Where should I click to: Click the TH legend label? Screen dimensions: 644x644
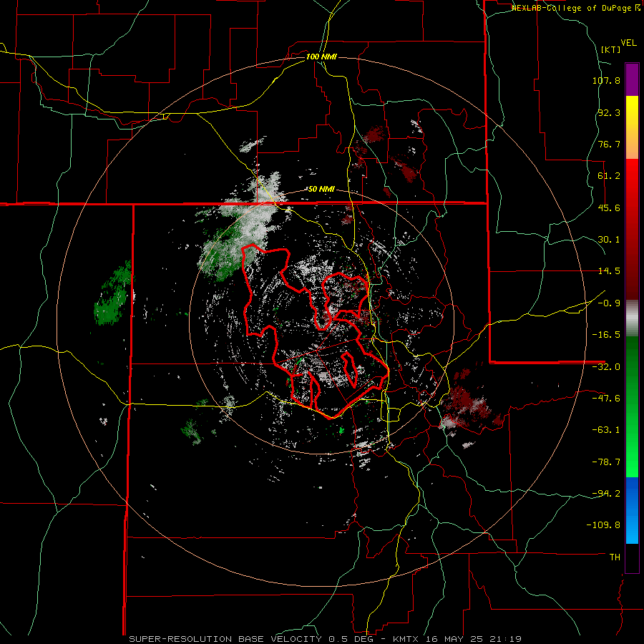615,557
